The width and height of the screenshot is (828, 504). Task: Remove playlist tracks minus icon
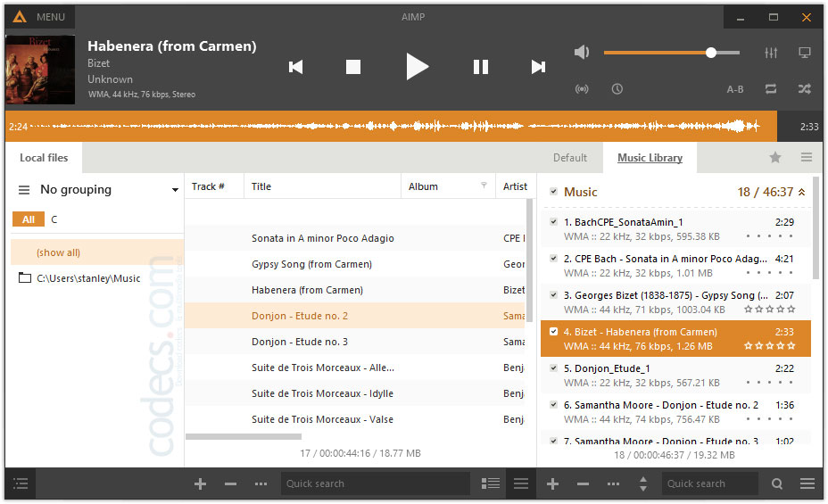point(583,483)
